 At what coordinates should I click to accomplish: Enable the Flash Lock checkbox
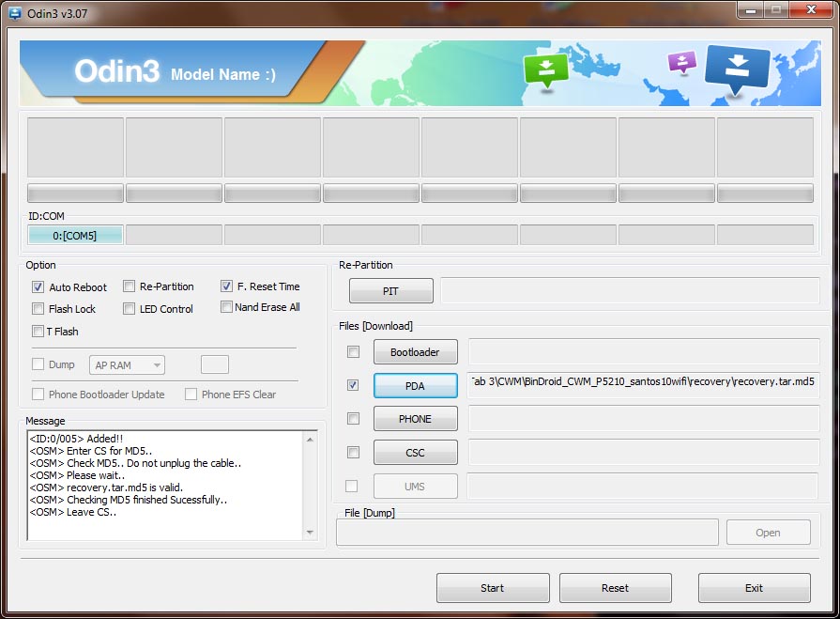coord(38,309)
